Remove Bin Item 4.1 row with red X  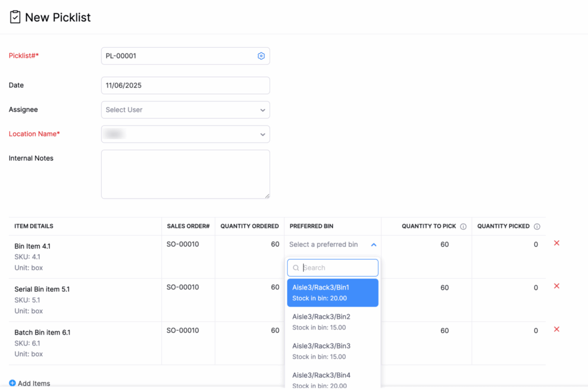coord(556,243)
